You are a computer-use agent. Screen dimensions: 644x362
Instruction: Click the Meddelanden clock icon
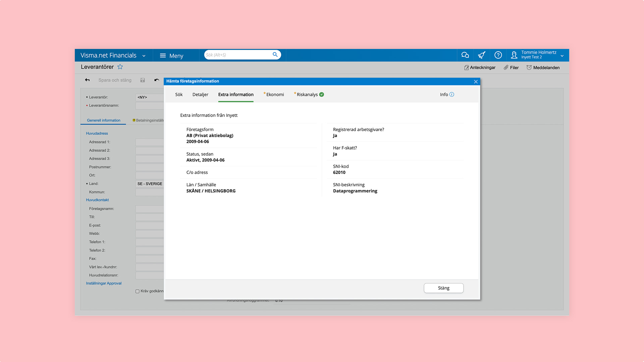[x=529, y=67]
